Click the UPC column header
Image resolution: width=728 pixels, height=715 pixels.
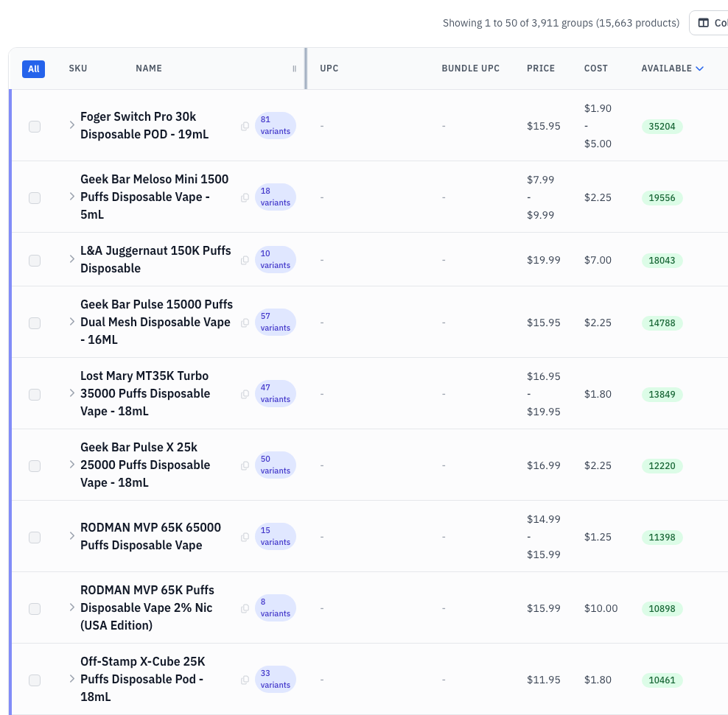(329, 68)
